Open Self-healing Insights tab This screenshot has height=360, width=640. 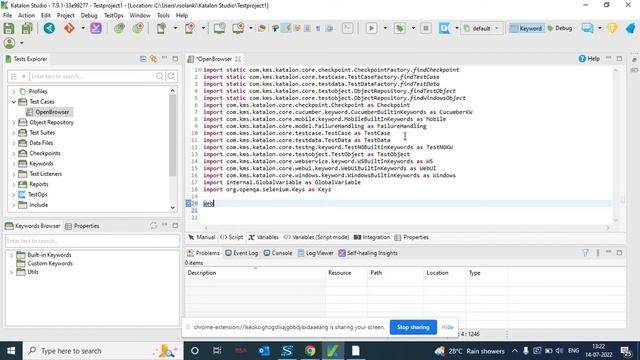368,253
